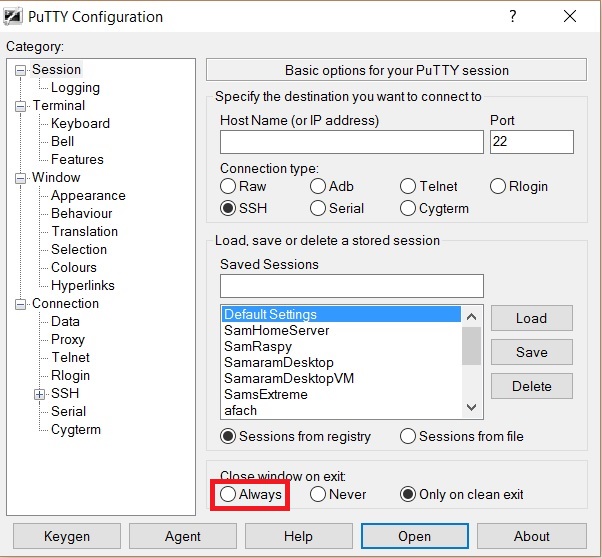Click the sessions list scroll up arrow

point(471,316)
